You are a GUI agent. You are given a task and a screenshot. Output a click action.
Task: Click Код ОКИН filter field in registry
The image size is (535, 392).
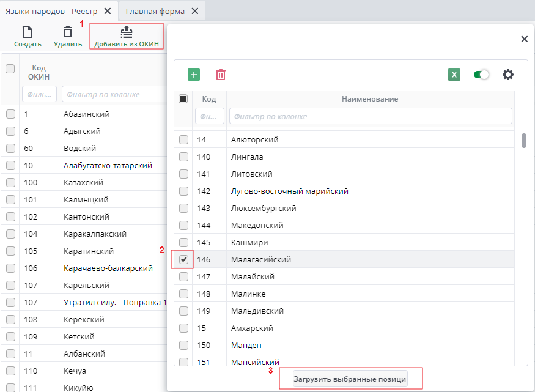coord(39,94)
